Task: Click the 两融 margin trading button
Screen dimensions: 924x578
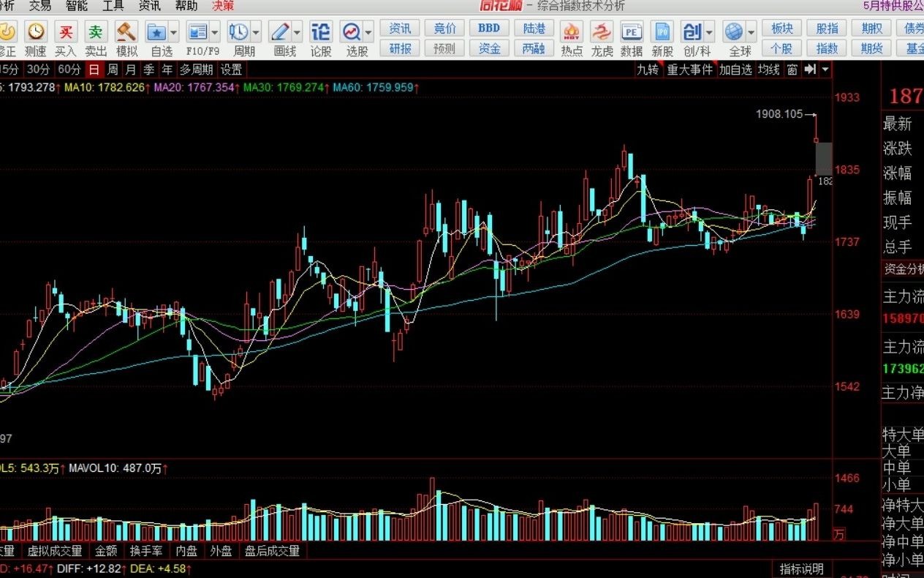Action: pyautogui.click(x=534, y=49)
